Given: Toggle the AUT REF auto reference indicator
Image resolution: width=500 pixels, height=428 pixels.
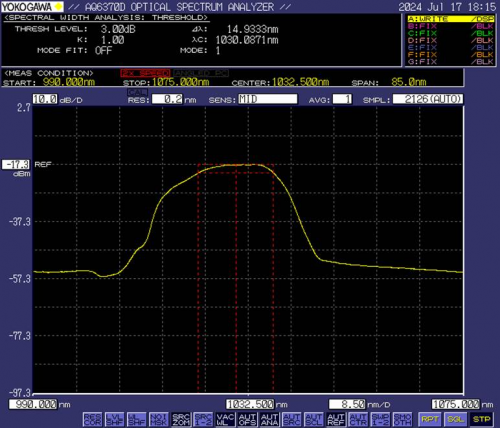Looking at the screenshot, I should tap(336, 419).
